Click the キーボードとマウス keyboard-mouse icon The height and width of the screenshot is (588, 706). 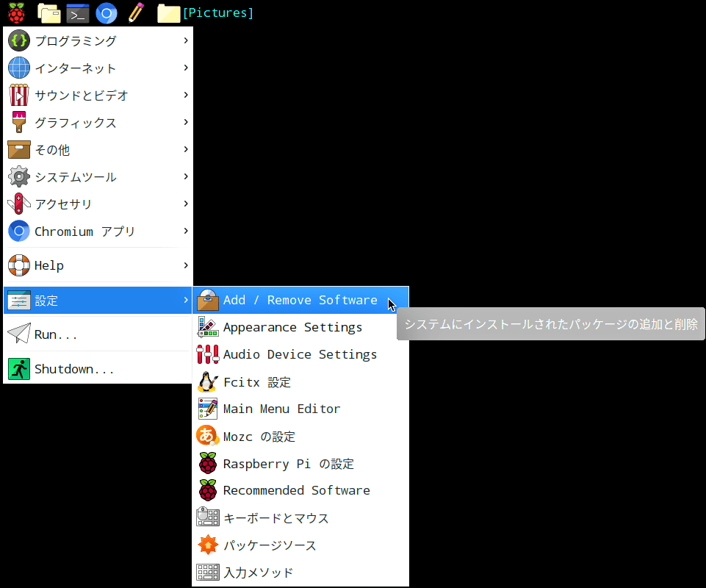208,517
